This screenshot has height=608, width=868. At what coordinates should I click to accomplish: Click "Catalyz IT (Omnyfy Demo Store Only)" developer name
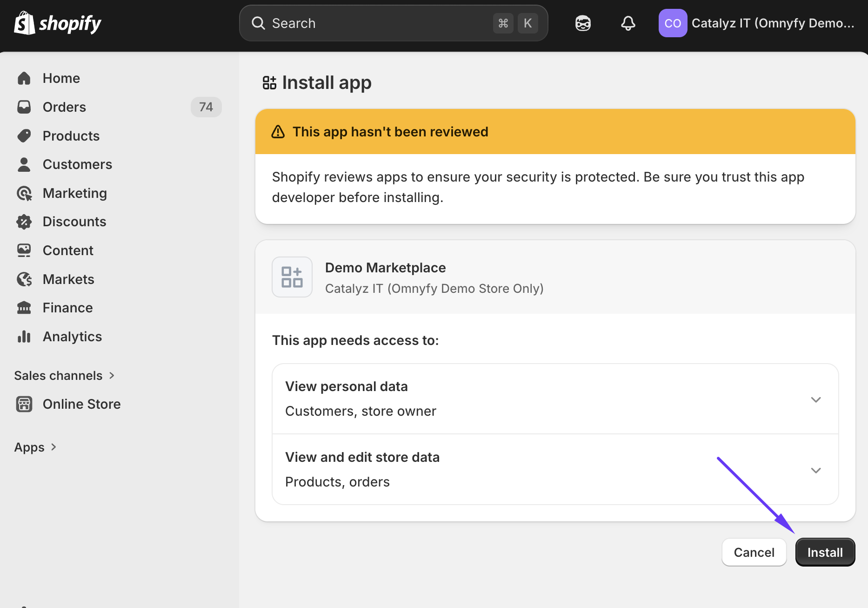(434, 289)
